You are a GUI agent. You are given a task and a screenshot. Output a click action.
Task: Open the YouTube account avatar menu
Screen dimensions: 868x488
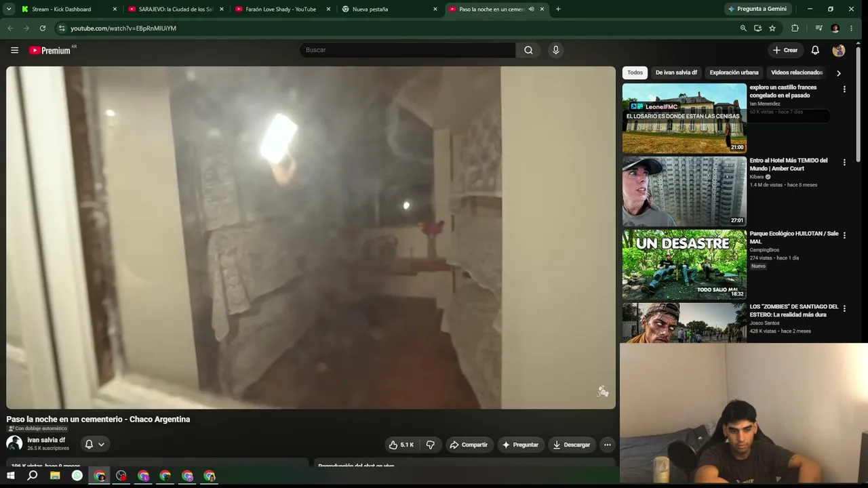(839, 50)
